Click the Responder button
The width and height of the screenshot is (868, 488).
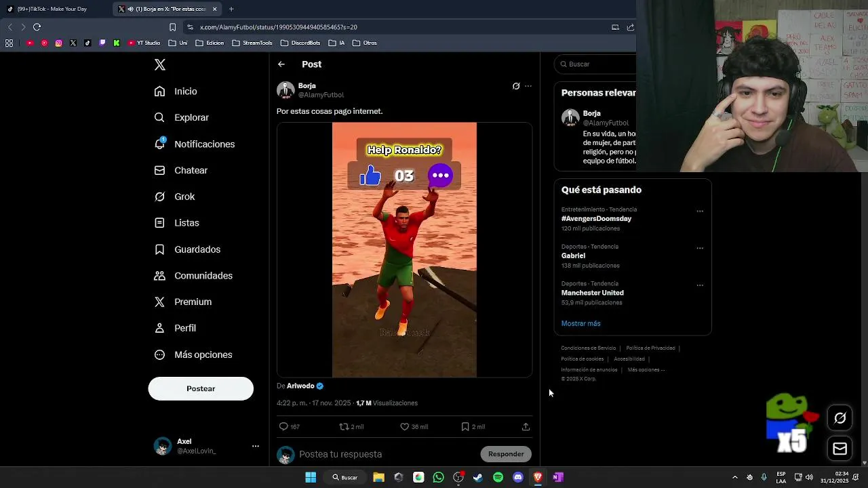[x=506, y=454]
